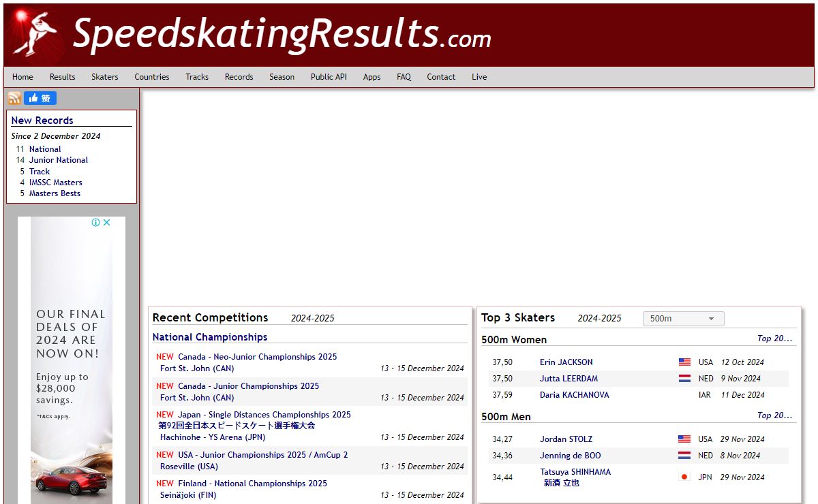This screenshot has height=504, width=818.
Task: Open USA Junior Championships 2025 / AmCup 2
Action: [262, 455]
